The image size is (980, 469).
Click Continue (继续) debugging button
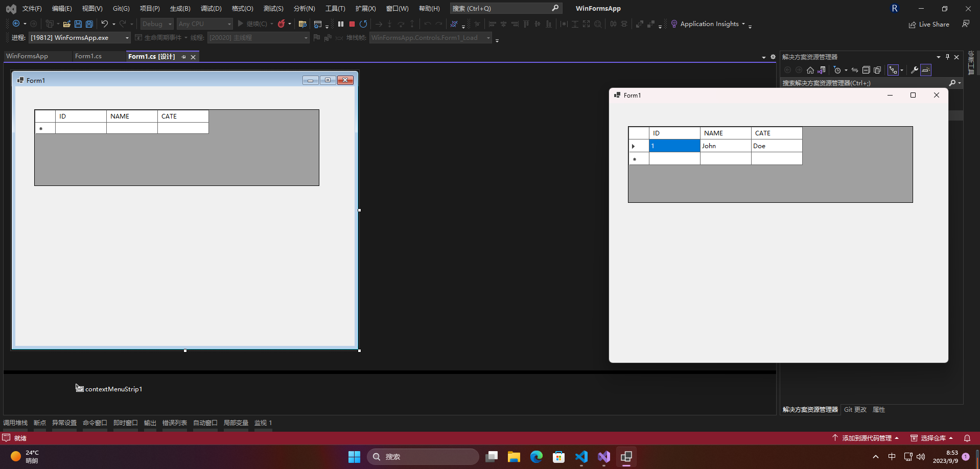[252, 24]
